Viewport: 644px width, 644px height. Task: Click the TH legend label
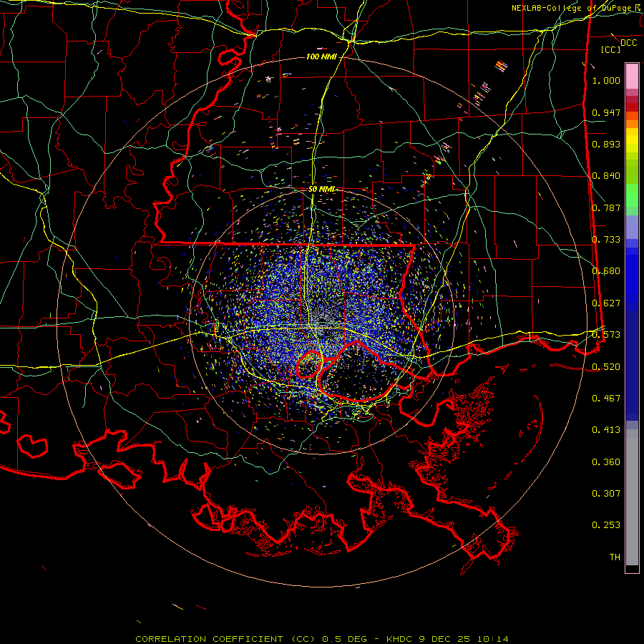615,557
